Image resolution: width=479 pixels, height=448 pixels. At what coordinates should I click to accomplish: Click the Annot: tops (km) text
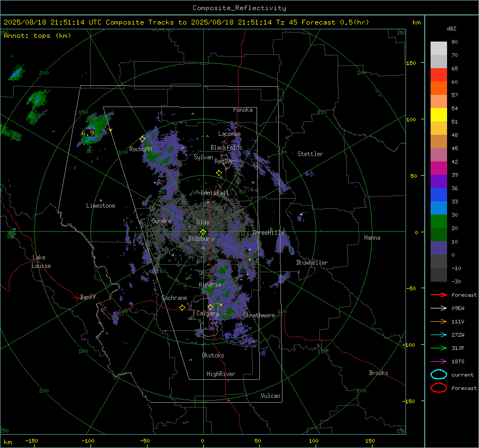[37, 36]
